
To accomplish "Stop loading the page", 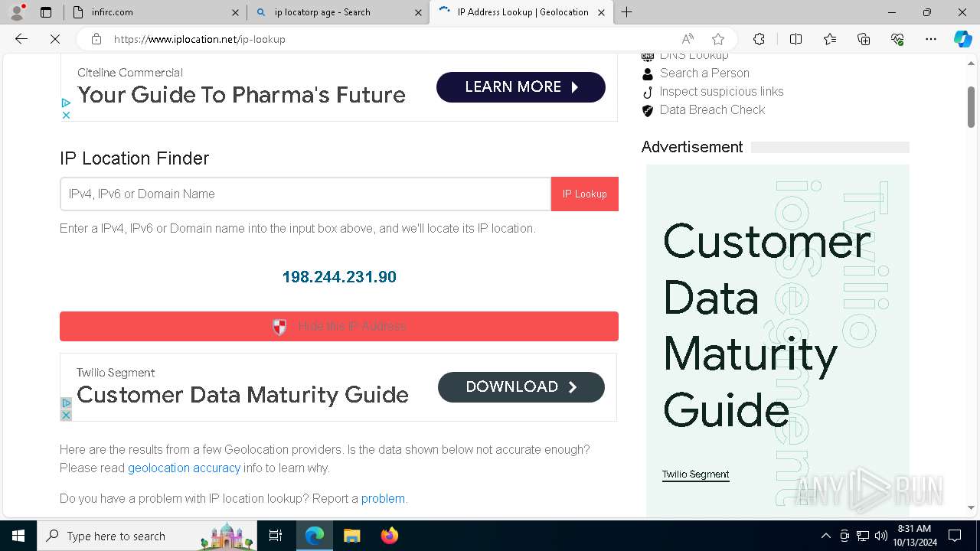I will pyautogui.click(x=54, y=39).
